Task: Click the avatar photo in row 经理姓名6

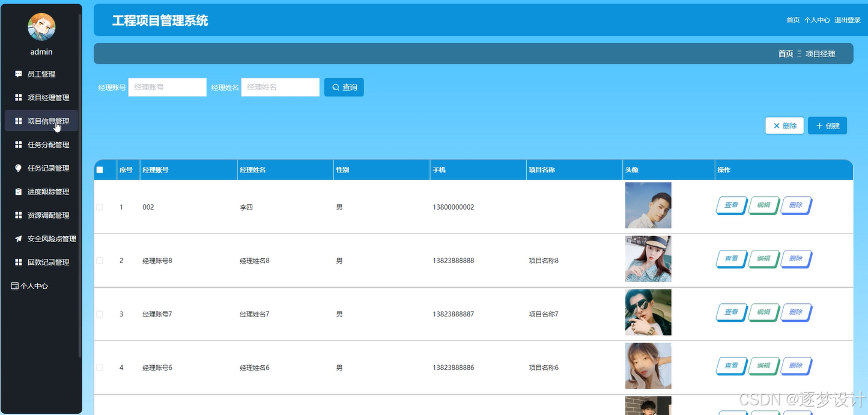Action: coord(648,366)
